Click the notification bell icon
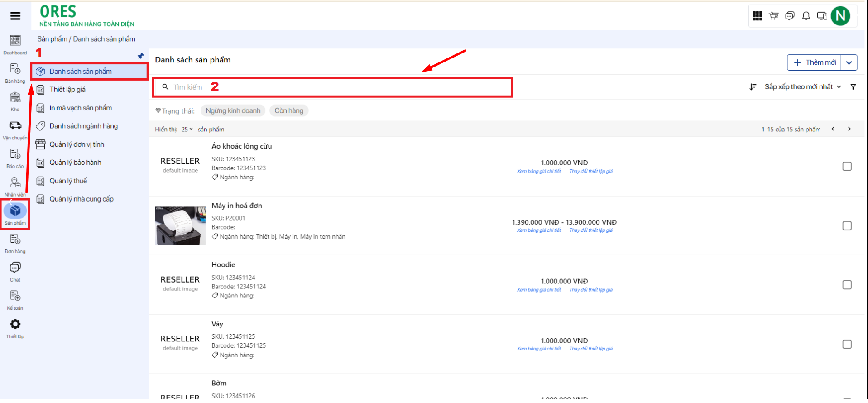The width and height of the screenshot is (868, 403). (806, 16)
